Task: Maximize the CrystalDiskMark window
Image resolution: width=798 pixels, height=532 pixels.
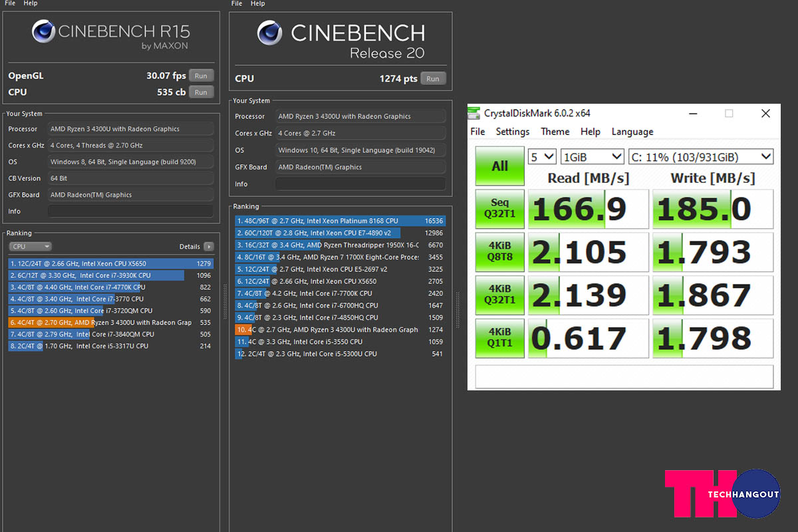Action: 729,113
